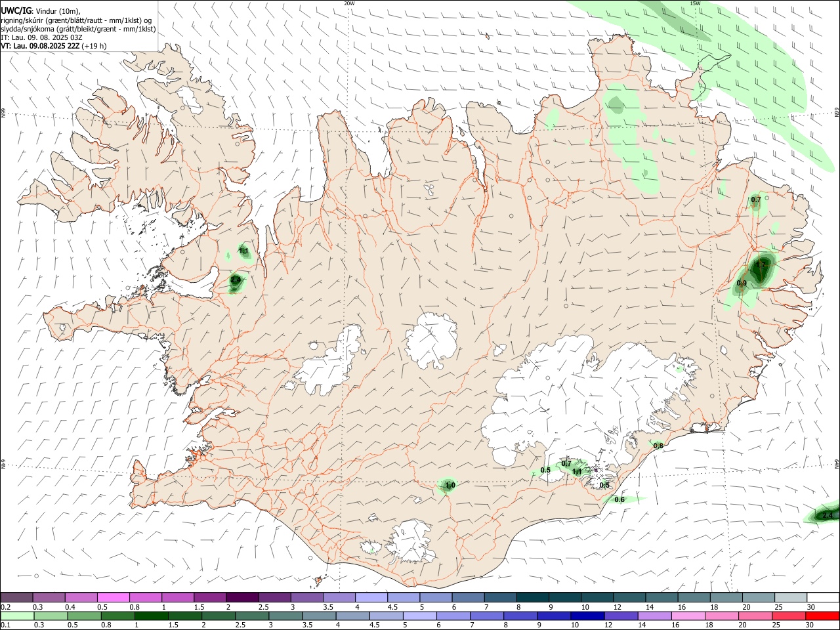Click the 2.5–3 gray-green lower-row swatch

(252, 616)
